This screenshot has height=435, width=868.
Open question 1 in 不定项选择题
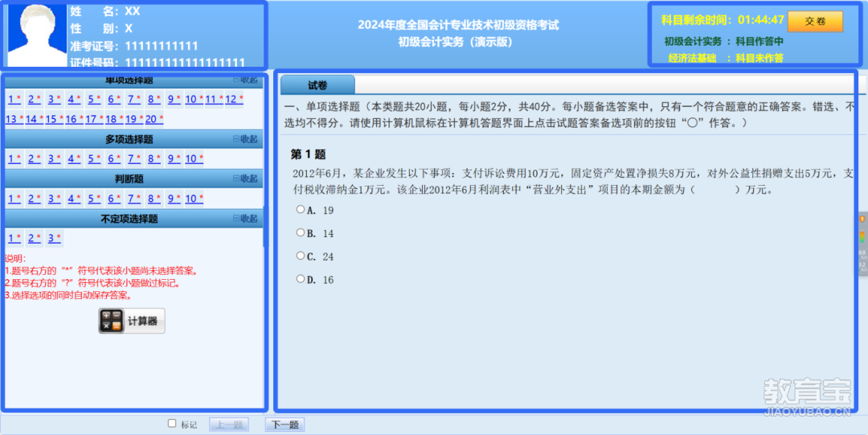tap(14, 238)
